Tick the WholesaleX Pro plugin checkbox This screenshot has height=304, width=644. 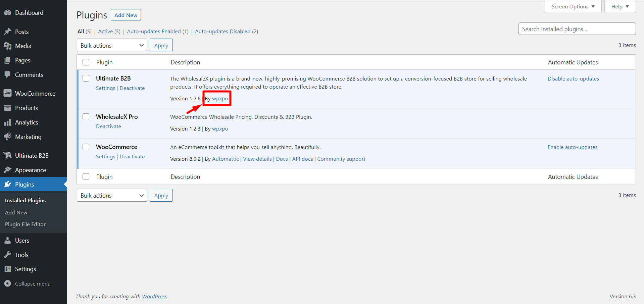86,116
